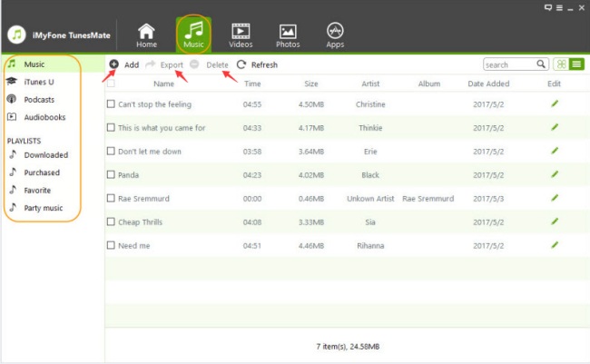Click the Add button label
This screenshot has width=590, height=364.
pos(132,64)
